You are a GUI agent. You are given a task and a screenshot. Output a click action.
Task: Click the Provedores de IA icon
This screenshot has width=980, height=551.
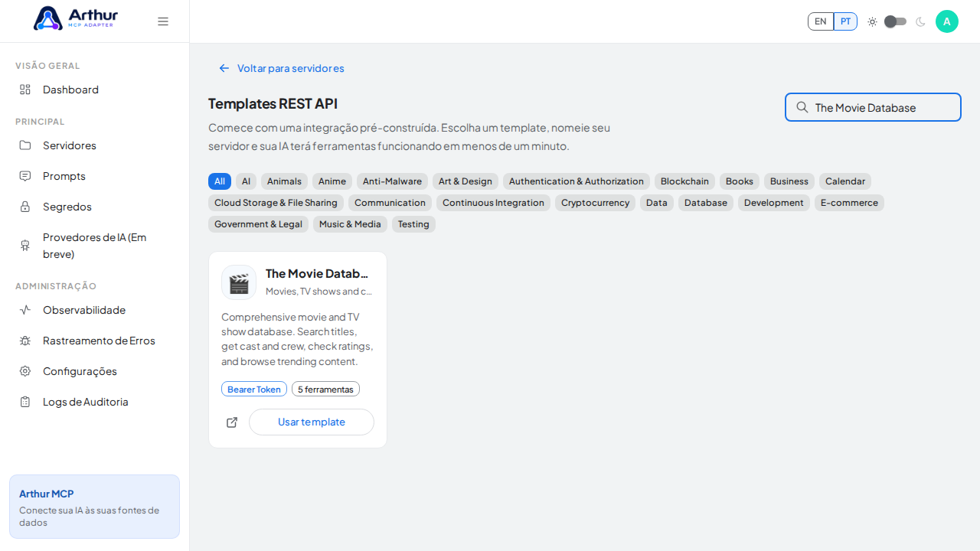click(25, 246)
